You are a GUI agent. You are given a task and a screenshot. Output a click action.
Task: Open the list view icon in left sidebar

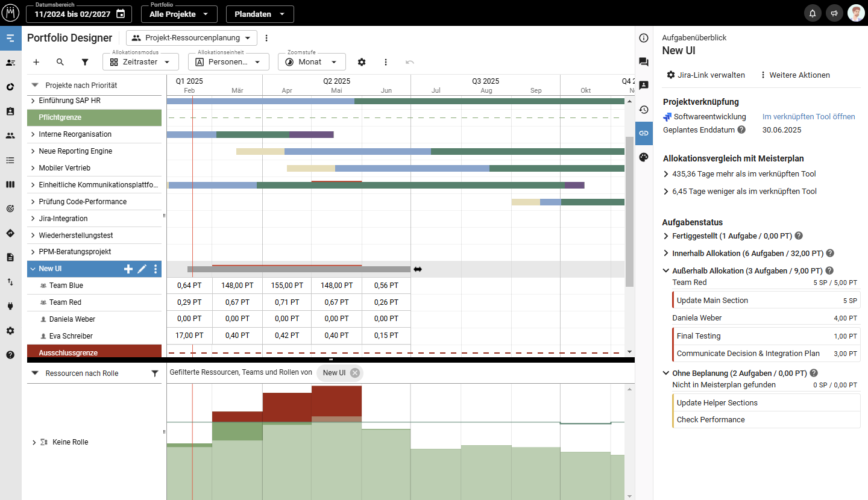pyautogui.click(x=10, y=160)
